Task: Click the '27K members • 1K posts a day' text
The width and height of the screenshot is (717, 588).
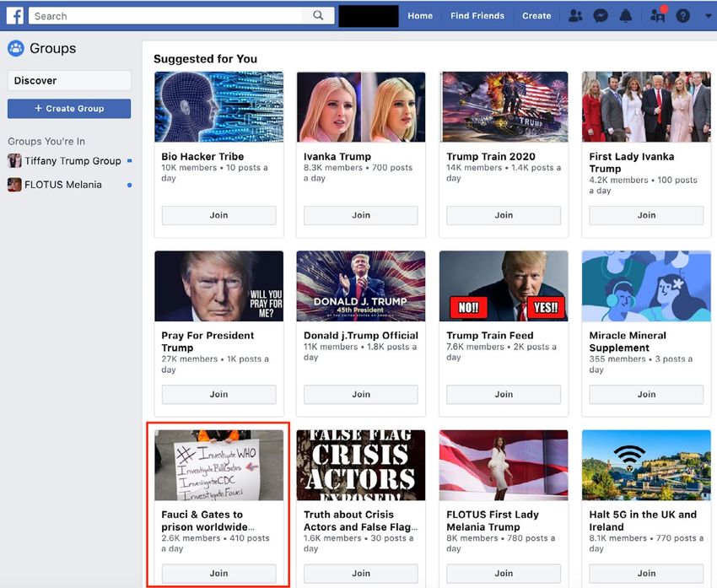Action: 215,364
